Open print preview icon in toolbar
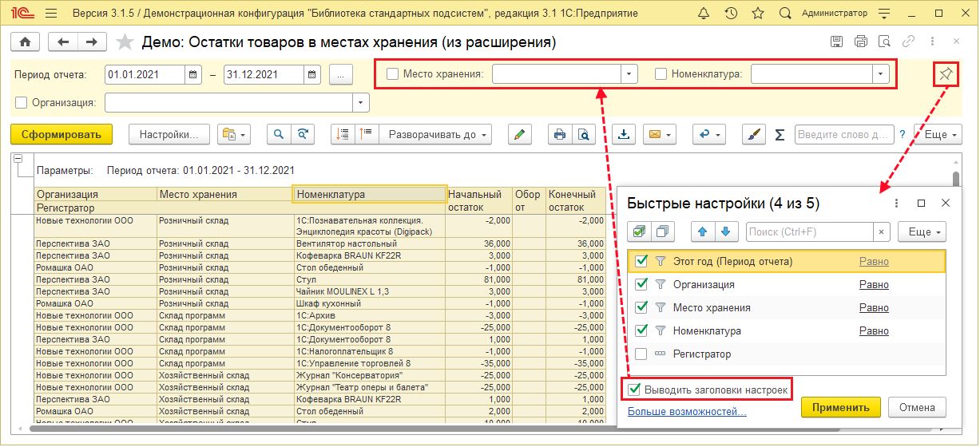This screenshot has width=980, height=447. pos(584,134)
